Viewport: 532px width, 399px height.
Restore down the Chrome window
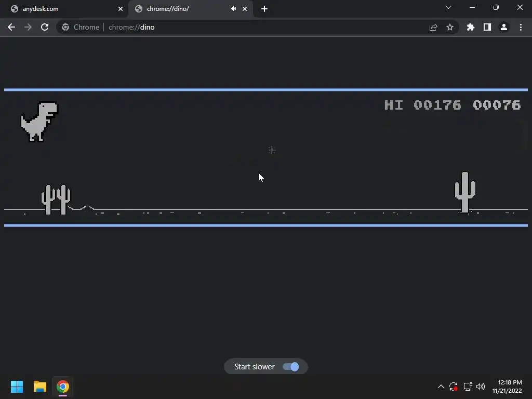[x=496, y=7]
